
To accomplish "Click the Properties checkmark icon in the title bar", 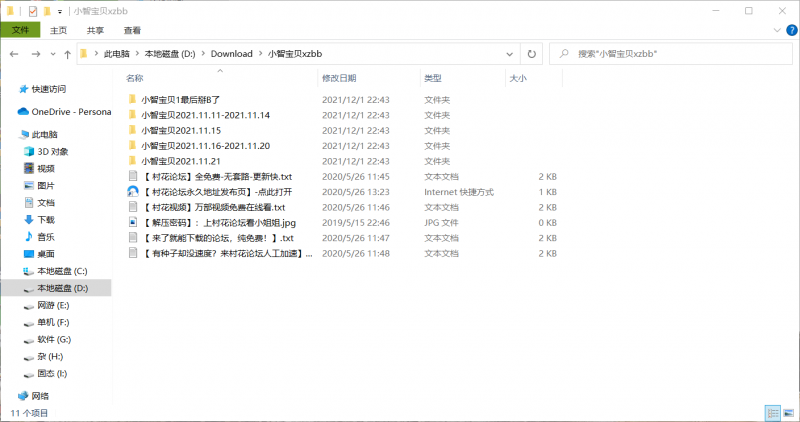I will coord(32,11).
